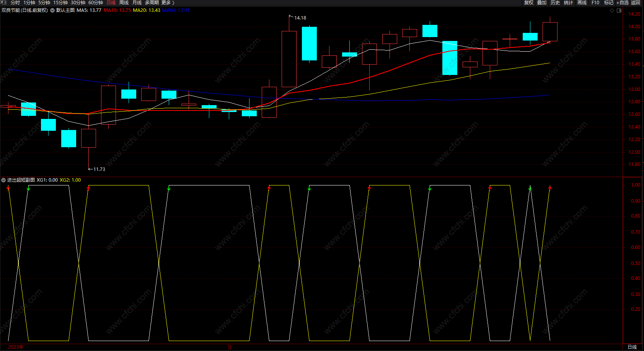Image resolution: width=644 pixels, height=351 pixels.
Task: Click the MA10: 13.75 value label
Action: (117, 10)
